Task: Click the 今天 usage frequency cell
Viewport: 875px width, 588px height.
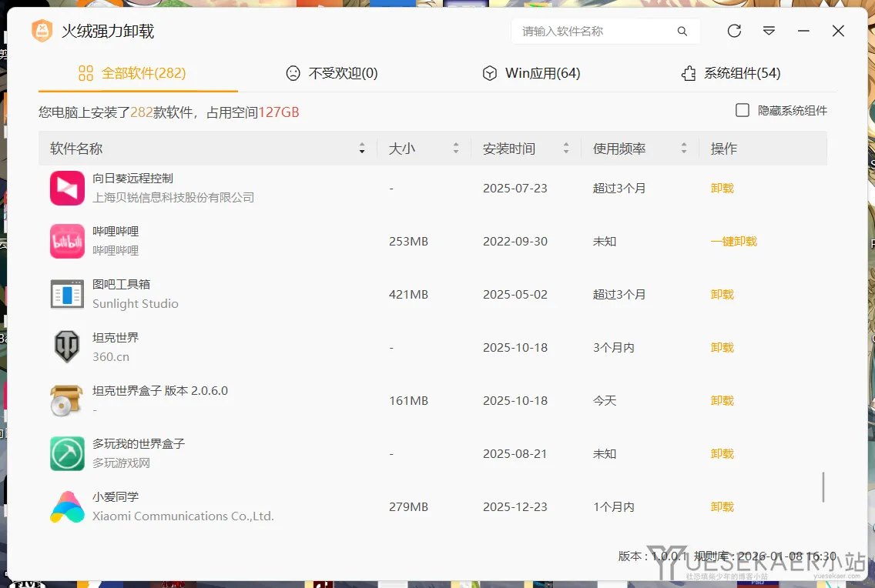Action: click(605, 401)
